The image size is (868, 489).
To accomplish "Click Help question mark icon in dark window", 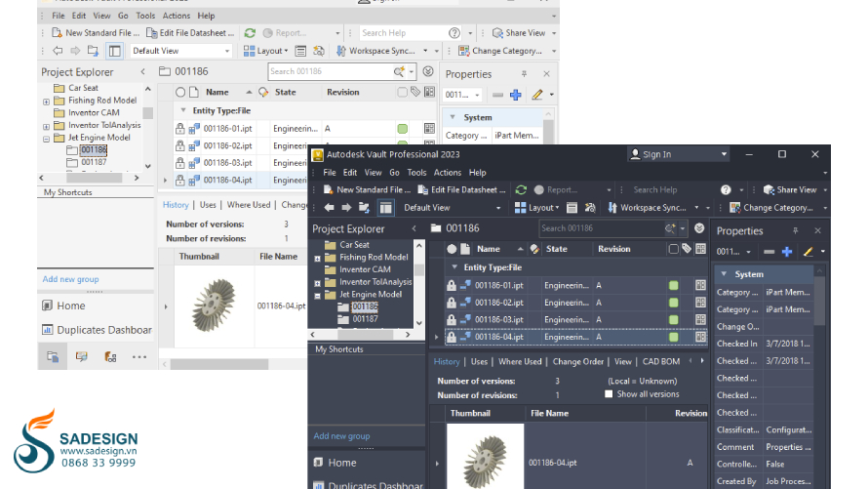I will point(726,190).
